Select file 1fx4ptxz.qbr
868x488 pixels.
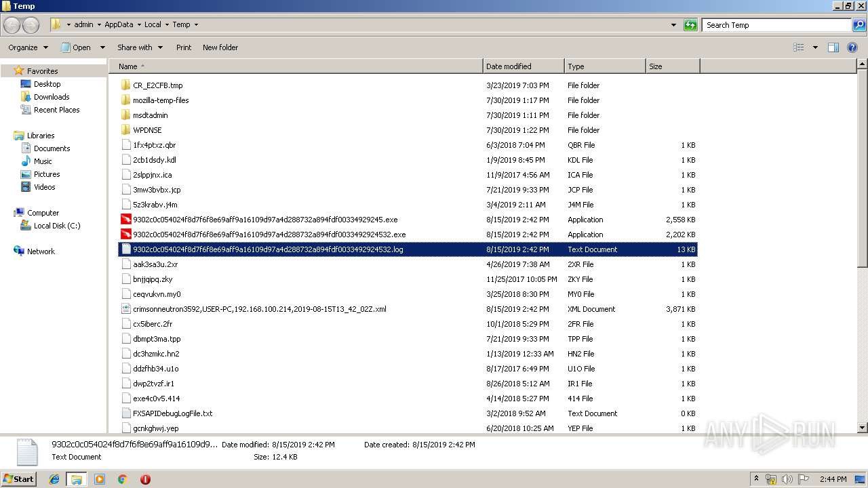(154, 145)
